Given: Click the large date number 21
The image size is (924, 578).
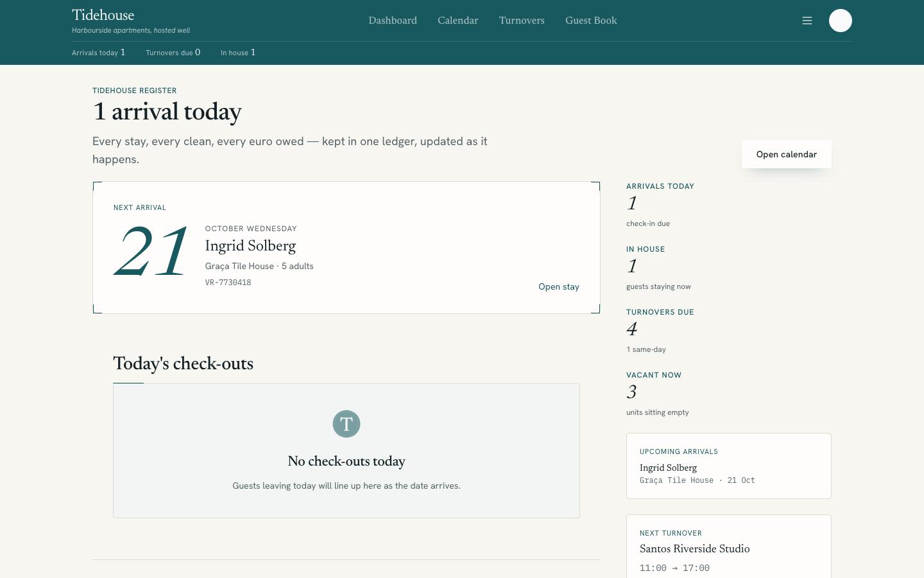Looking at the screenshot, I should tap(151, 252).
